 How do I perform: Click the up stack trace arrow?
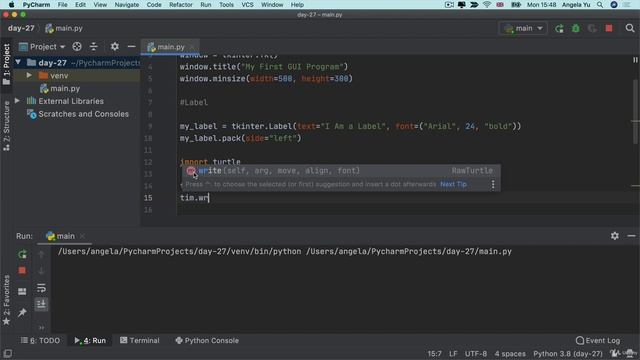[41, 254]
